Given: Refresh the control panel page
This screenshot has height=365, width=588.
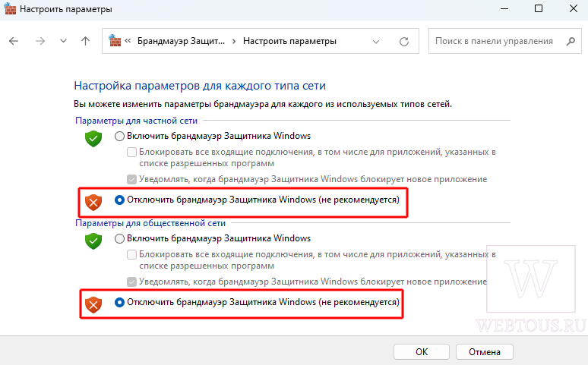Looking at the screenshot, I should coord(404,42).
